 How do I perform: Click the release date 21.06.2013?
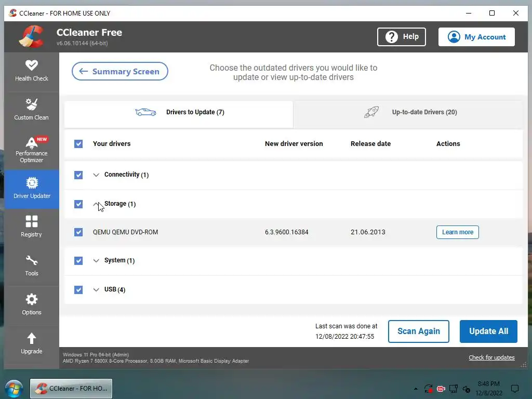[x=368, y=232]
